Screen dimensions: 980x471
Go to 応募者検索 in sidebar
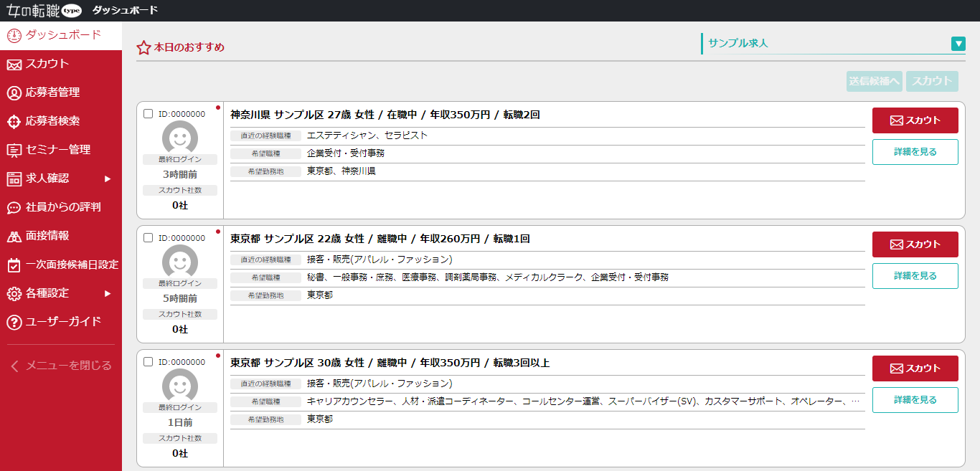tap(61, 121)
